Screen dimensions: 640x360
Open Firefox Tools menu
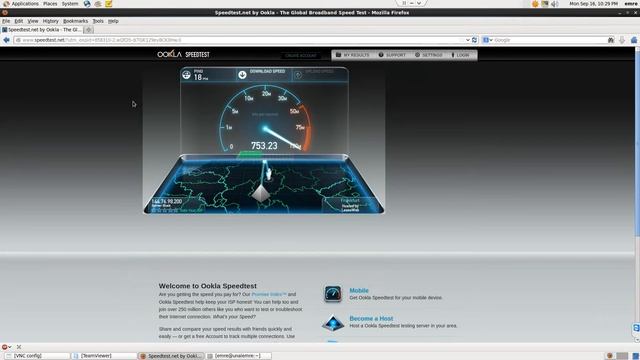tap(98, 21)
